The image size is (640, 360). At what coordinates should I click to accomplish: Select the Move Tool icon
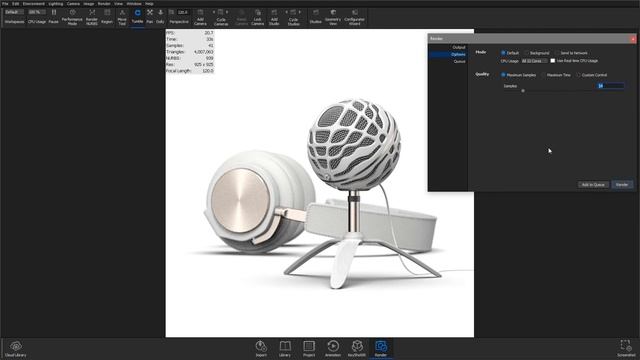[x=122, y=13]
